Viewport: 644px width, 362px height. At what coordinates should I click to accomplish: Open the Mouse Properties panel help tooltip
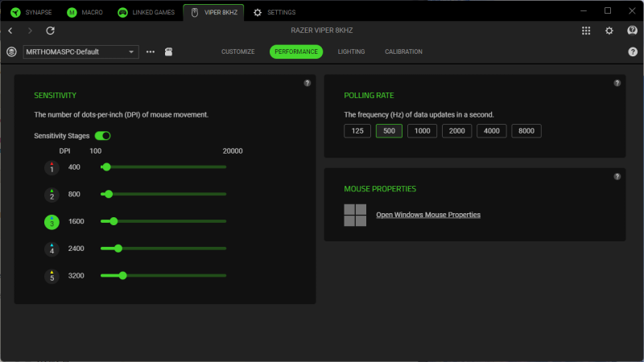pyautogui.click(x=617, y=176)
